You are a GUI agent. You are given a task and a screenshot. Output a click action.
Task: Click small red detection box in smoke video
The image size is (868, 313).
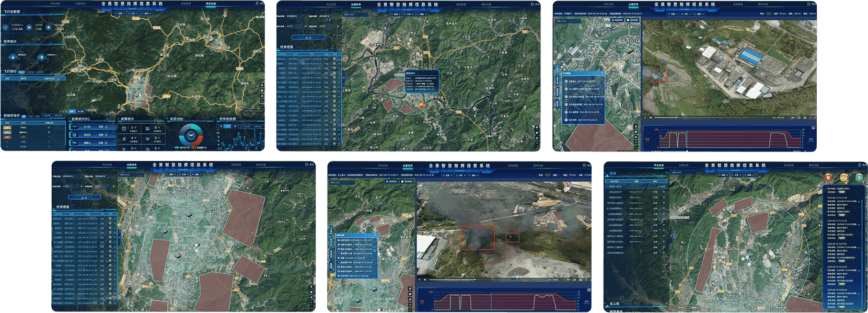[x=513, y=237]
